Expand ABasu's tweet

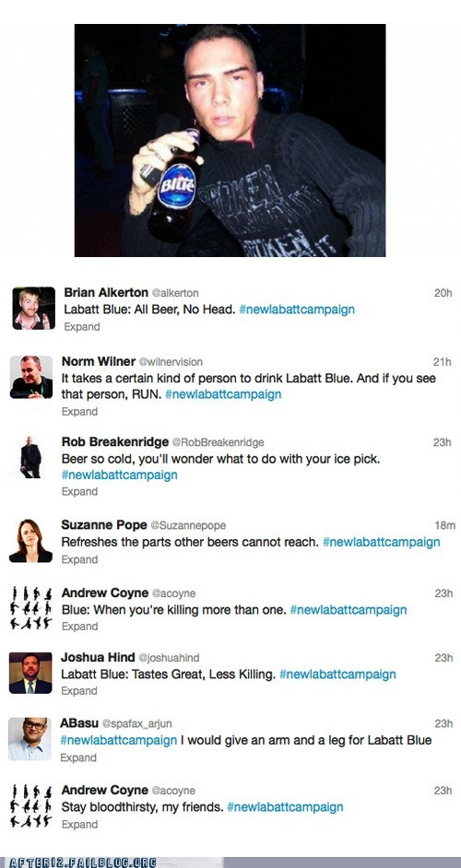(78, 757)
